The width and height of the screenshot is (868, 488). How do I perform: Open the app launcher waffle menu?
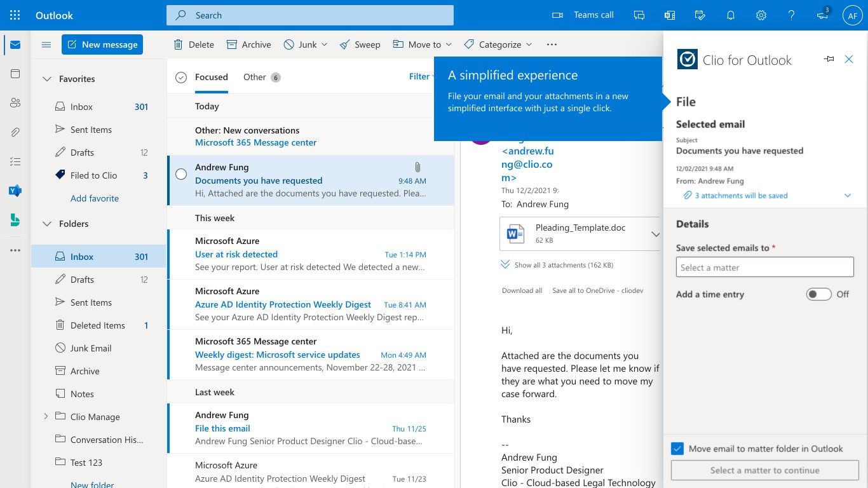[x=15, y=15]
